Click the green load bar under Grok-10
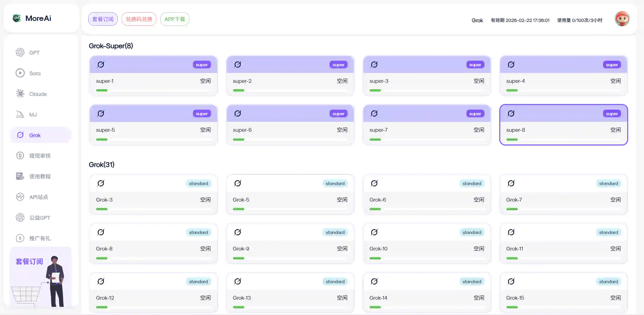644x315 pixels. (375, 258)
